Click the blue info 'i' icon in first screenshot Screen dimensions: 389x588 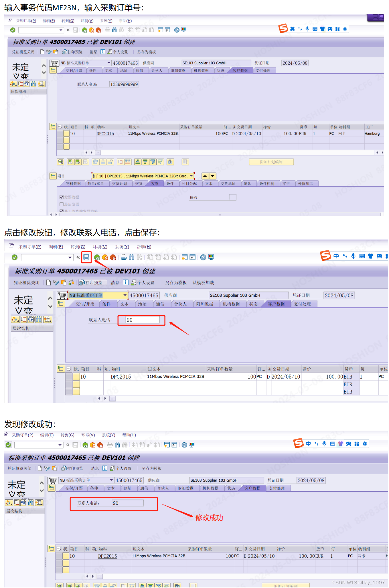tap(102, 52)
